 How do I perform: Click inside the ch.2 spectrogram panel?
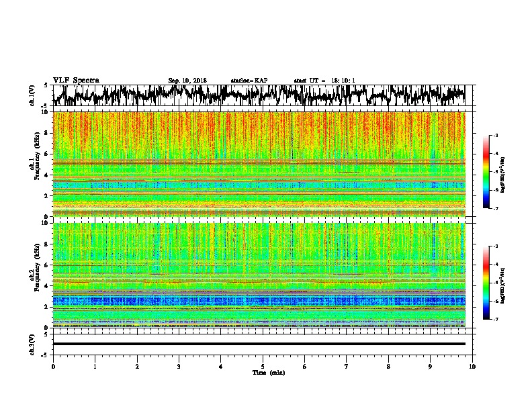click(259, 275)
